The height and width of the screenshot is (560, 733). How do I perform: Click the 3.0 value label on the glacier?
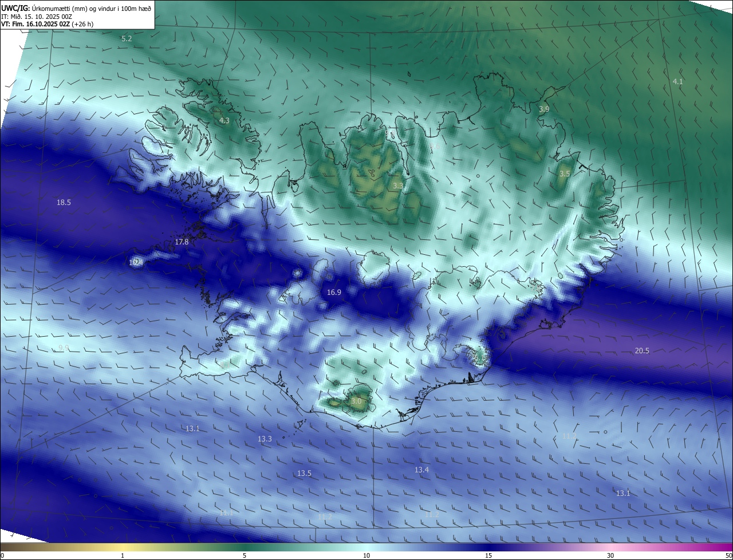click(x=356, y=401)
